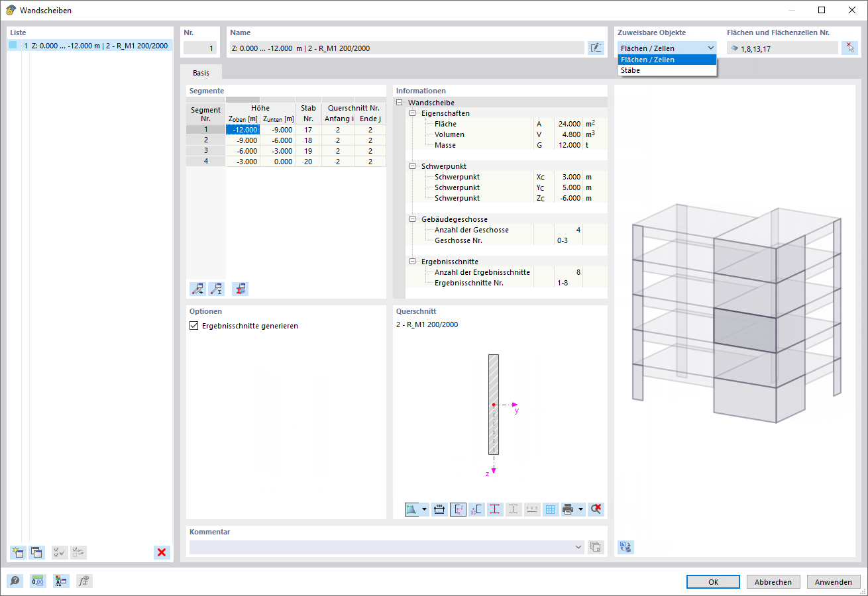Click the colored display properties icon at bottom
Viewport: 868px width, 596px height.
(x=61, y=581)
